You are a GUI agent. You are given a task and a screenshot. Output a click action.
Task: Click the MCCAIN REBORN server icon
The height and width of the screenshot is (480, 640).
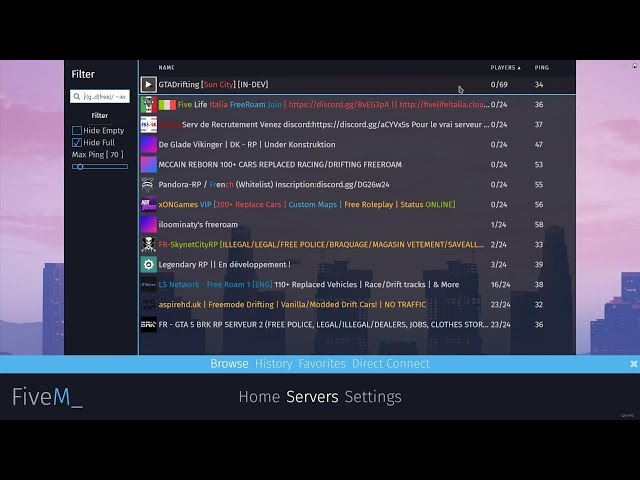[x=149, y=164]
